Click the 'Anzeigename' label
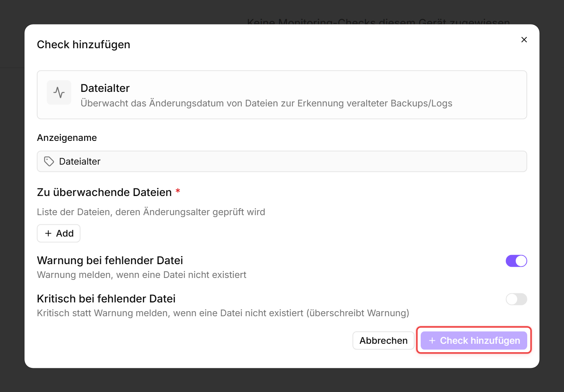The image size is (564, 392). click(67, 138)
